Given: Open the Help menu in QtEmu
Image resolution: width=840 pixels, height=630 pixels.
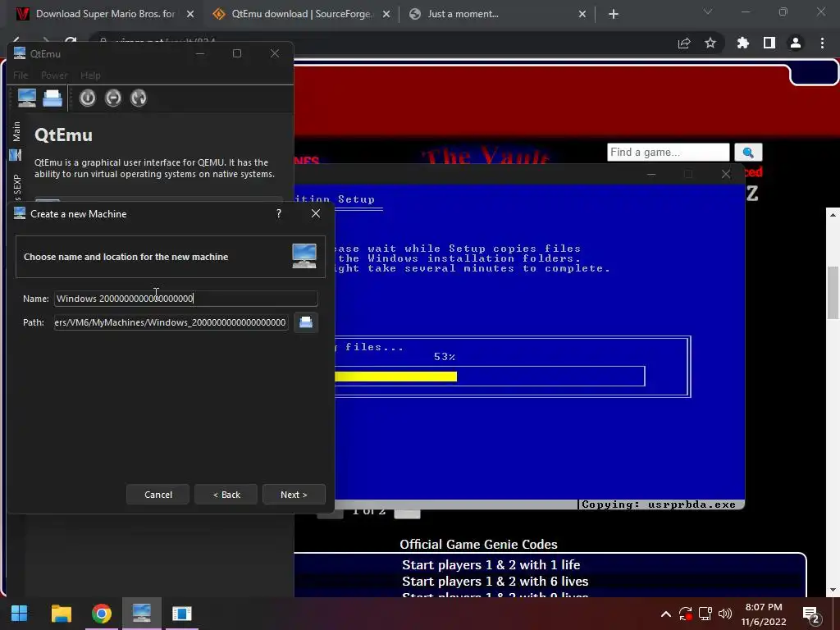Looking at the screenshot, I should [x=90, y=75].
